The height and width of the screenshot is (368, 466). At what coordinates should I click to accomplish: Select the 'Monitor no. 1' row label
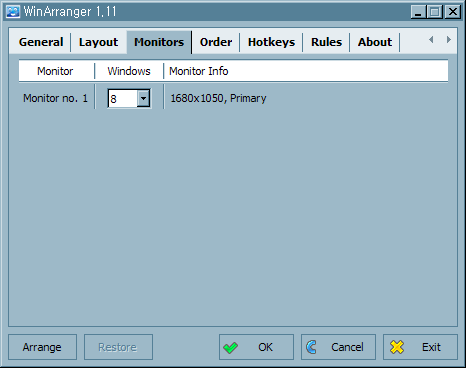click(55, 98)
